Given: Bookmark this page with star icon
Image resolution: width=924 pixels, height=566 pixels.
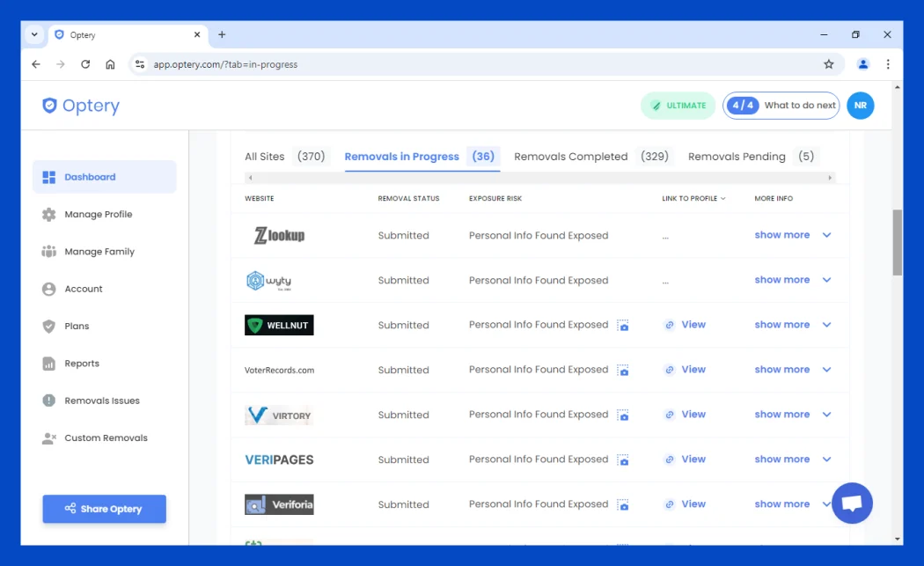Looking at the screenshot, I should pyautogui.click(x=829, y=64).
